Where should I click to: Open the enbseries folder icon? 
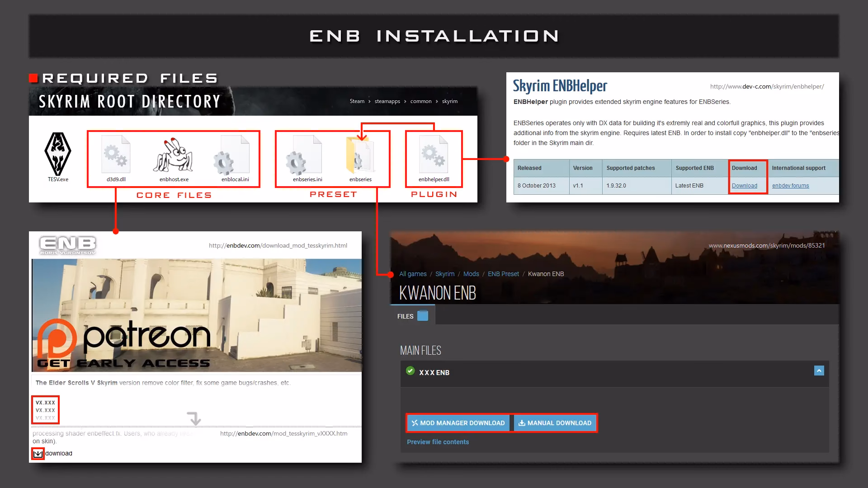[360, 155]
